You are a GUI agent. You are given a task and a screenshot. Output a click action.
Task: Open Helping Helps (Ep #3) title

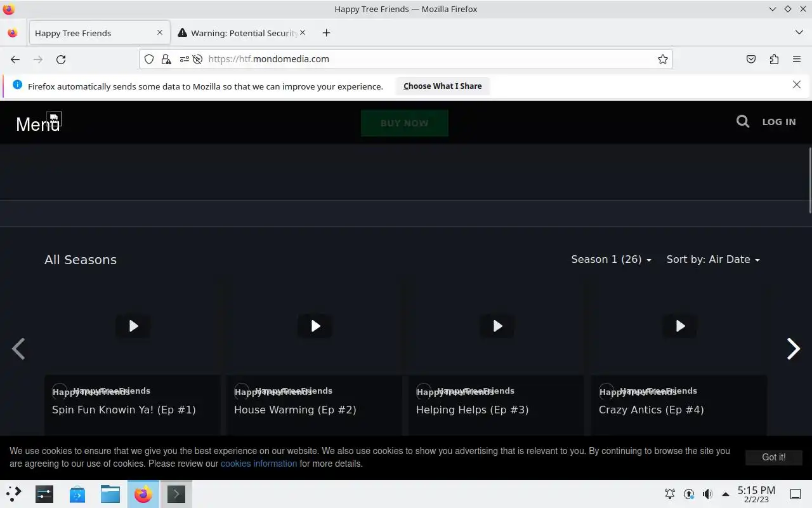[472, 410]
